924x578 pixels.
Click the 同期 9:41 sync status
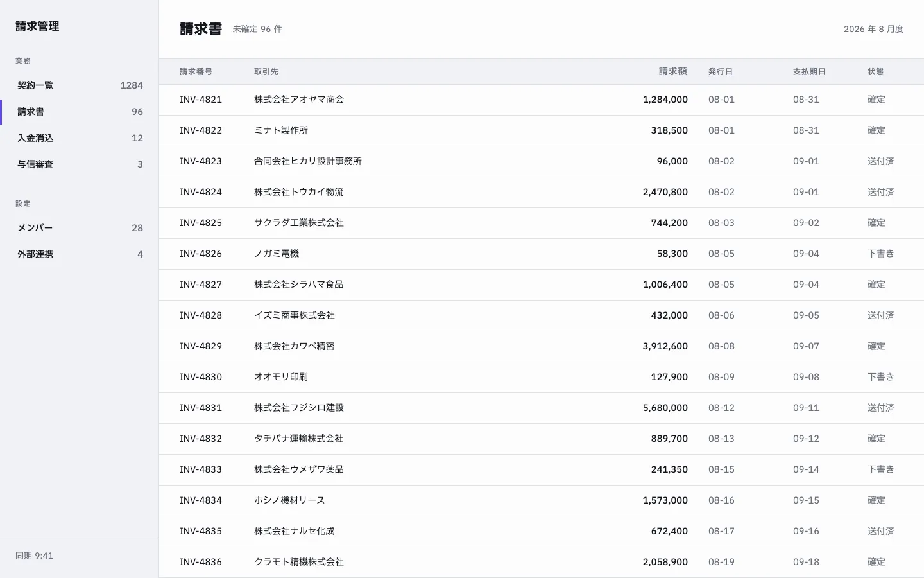pos(35,556)
